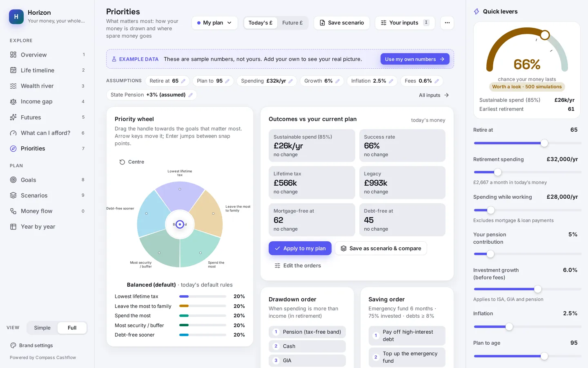Open the My plan dropdown

tap(215, 23)
